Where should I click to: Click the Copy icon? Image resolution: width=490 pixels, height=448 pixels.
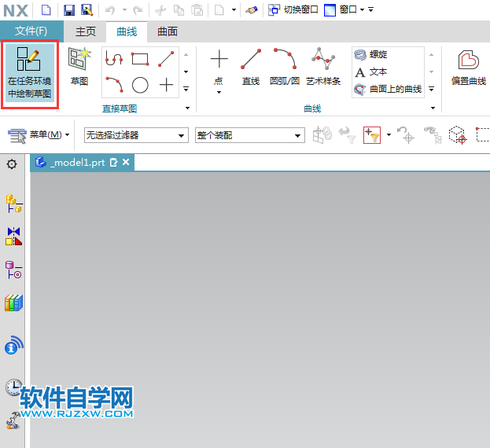(179, 10)
